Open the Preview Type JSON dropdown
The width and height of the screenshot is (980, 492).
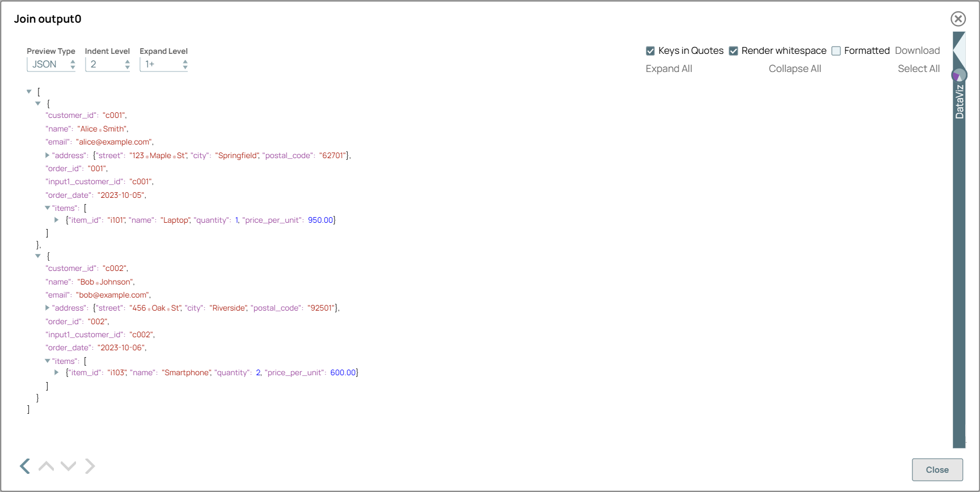point(51,65)
